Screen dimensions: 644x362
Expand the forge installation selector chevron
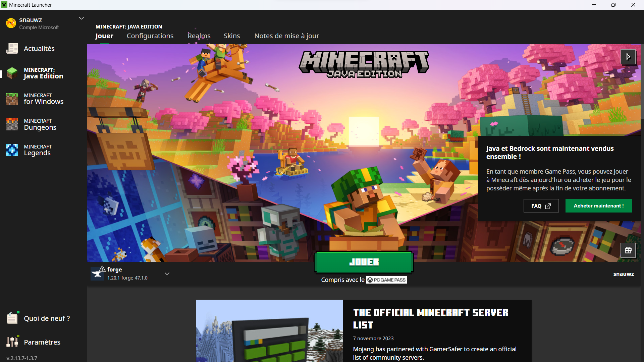tap(167, 274)
